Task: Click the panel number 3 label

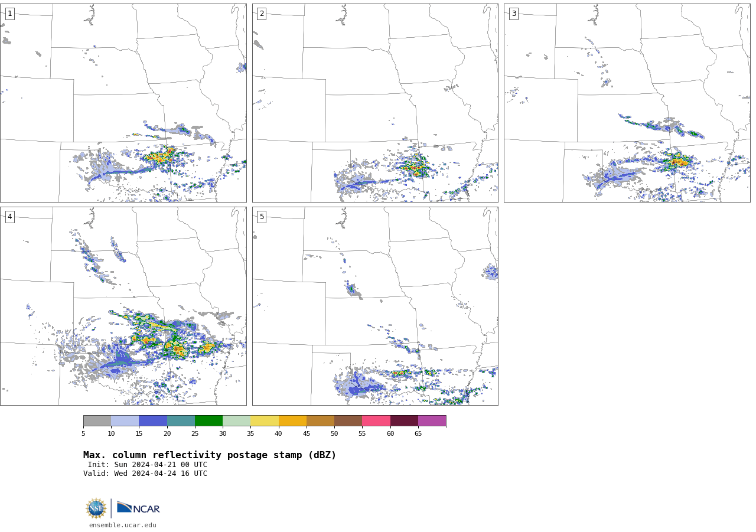Action: [513, 14]
